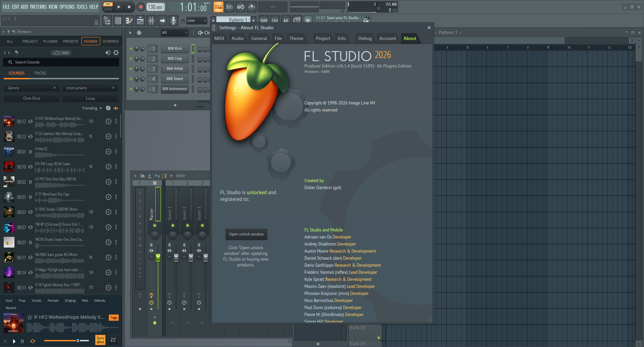644x347 pixels.
Task: Star the IF HF2 WeNeedHope preview sound
Action: click(x=30, y=317)
